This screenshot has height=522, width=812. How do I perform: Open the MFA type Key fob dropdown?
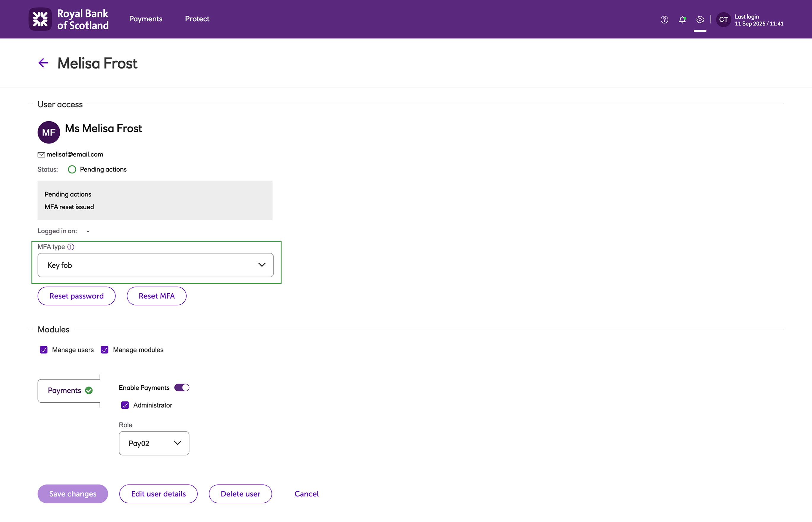[155, 265]
